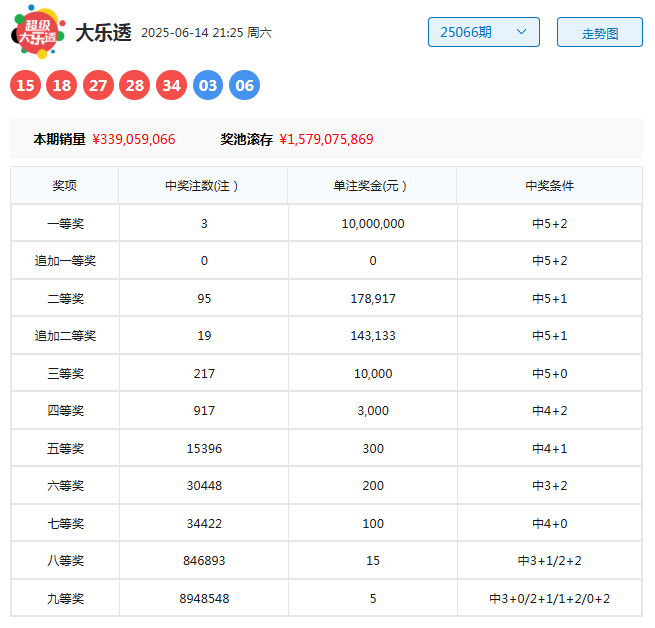This screenshot has height=628, width=655.
Task: Click the 中4+1 condition cell
Action: (550, 448)
